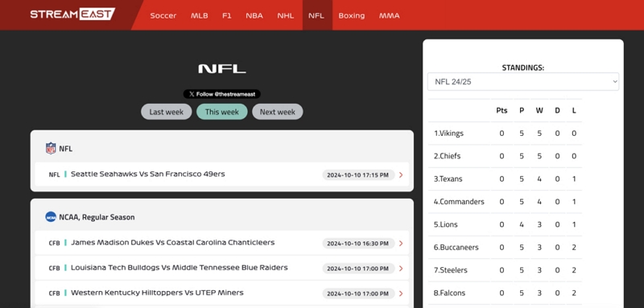
Task: Show Next week schedule
Action: [x=278, y=112]
